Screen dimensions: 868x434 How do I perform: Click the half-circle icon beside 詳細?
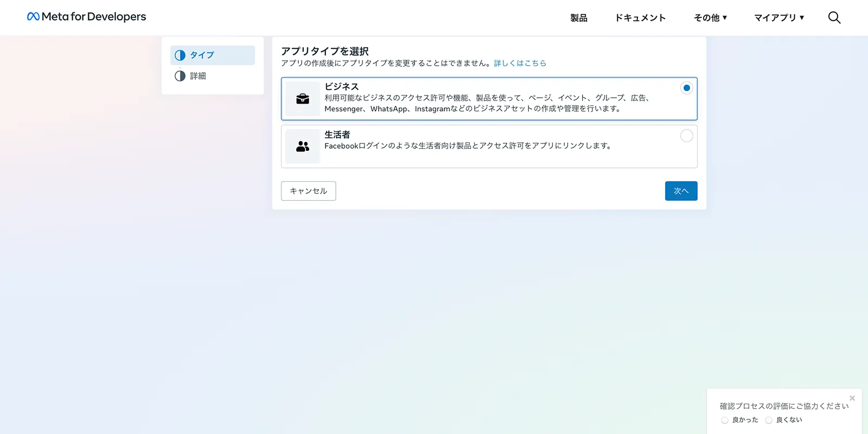coord(180,76)
